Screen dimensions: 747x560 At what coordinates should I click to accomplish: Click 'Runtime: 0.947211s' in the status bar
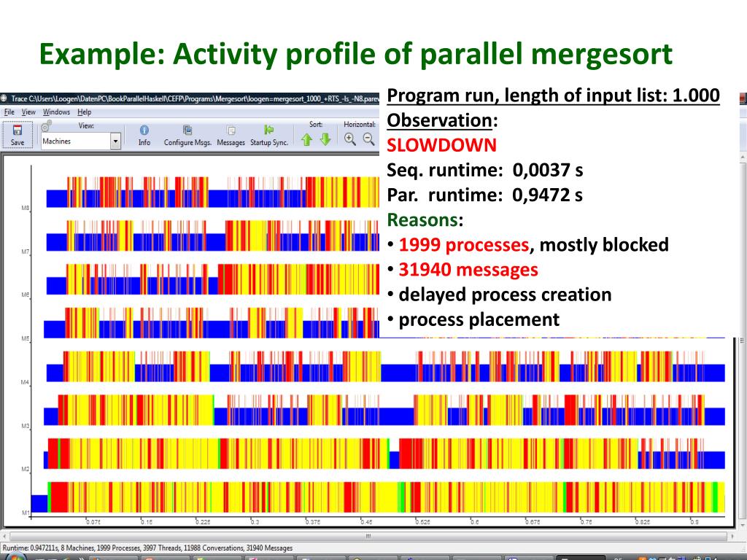point(31,548)
